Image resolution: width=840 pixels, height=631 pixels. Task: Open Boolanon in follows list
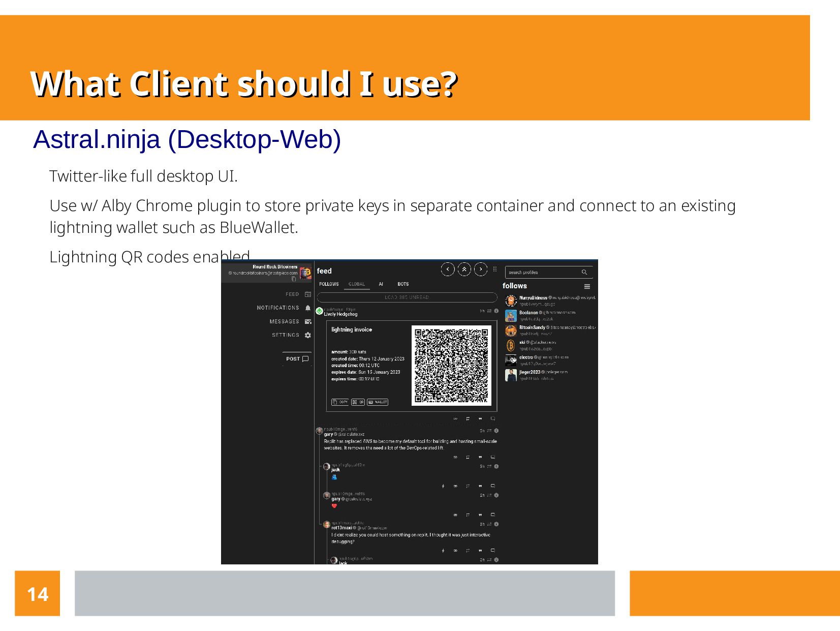coord(550,316)
